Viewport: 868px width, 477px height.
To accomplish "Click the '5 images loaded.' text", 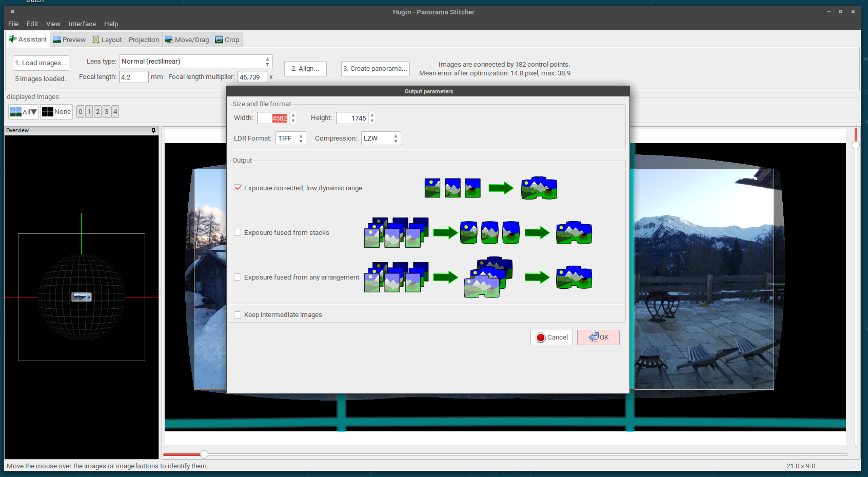I will pyautogui.click(x=41, y=79).
